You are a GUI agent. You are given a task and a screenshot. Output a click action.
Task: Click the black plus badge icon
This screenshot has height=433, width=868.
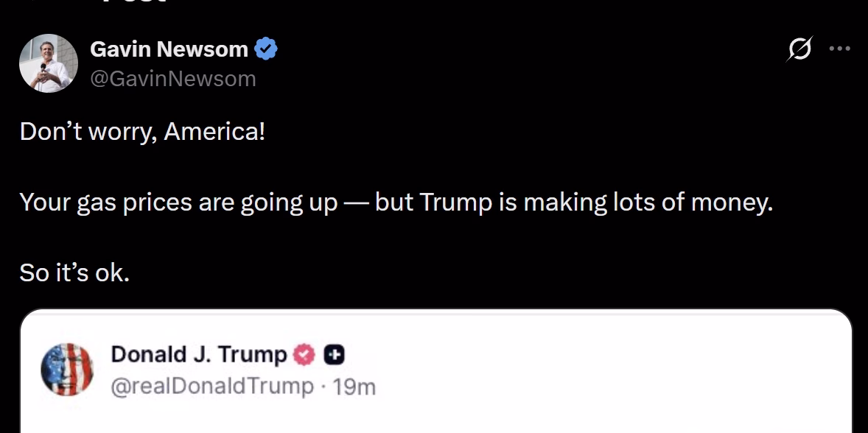(334, 355)
